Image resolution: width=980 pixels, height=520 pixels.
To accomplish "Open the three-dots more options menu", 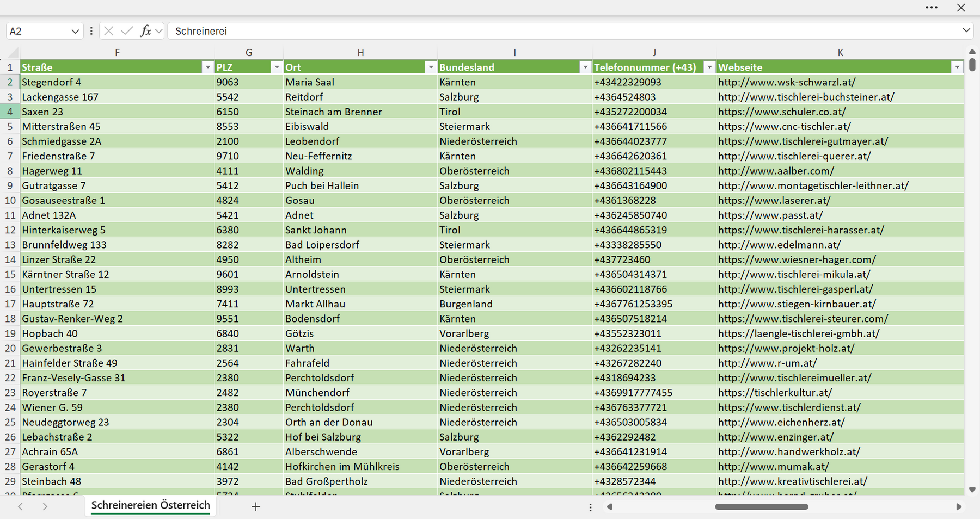I will tap(932, 8).
